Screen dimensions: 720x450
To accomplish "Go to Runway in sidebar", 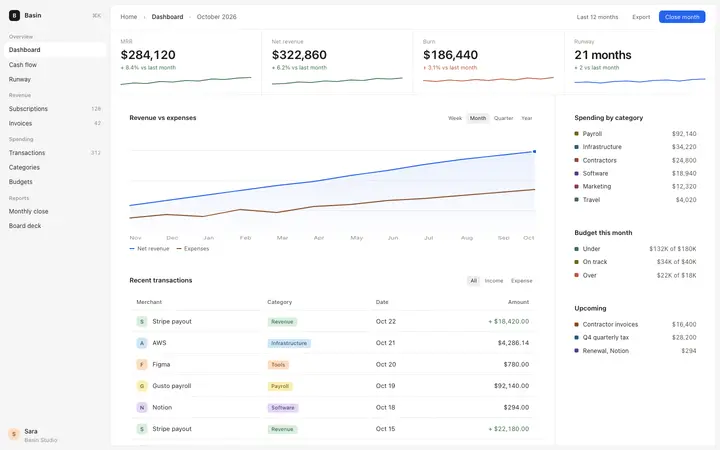I will (x=55, y=79).
